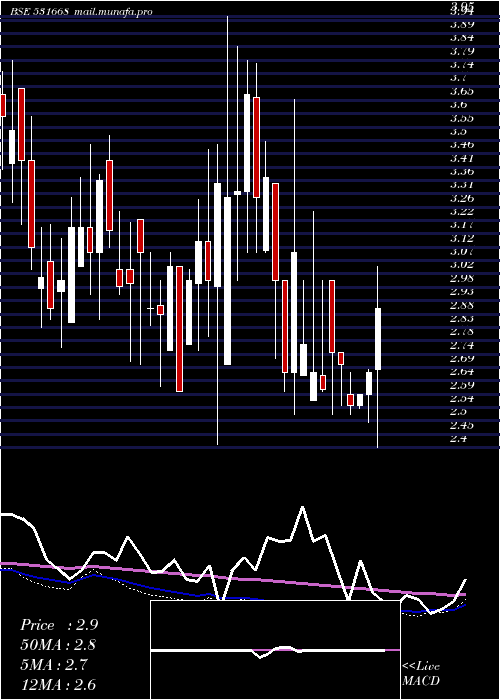Click the 3.6 price axis label

(x=458, y=105)
